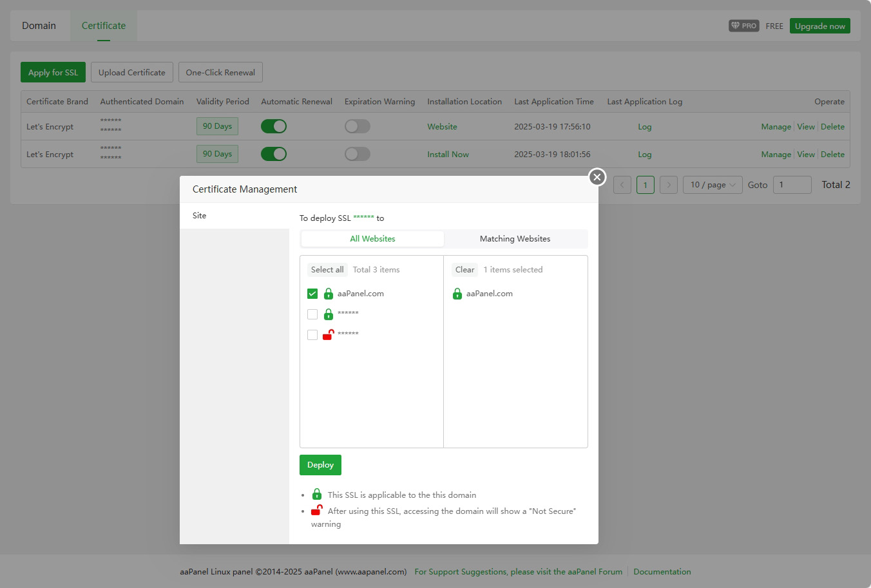Click Select all websites button
The height and width of the screenshot is (588, 871).
coord(327,270)
